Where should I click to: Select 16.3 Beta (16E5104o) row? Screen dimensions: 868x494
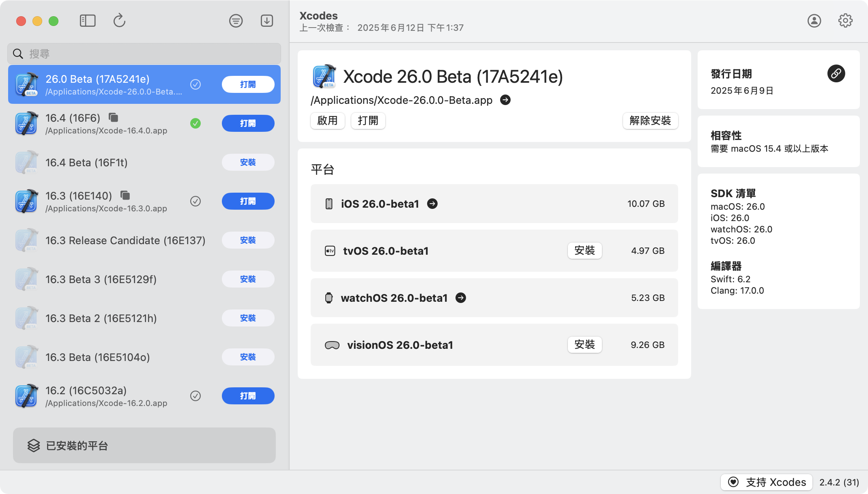click(144, 357)
